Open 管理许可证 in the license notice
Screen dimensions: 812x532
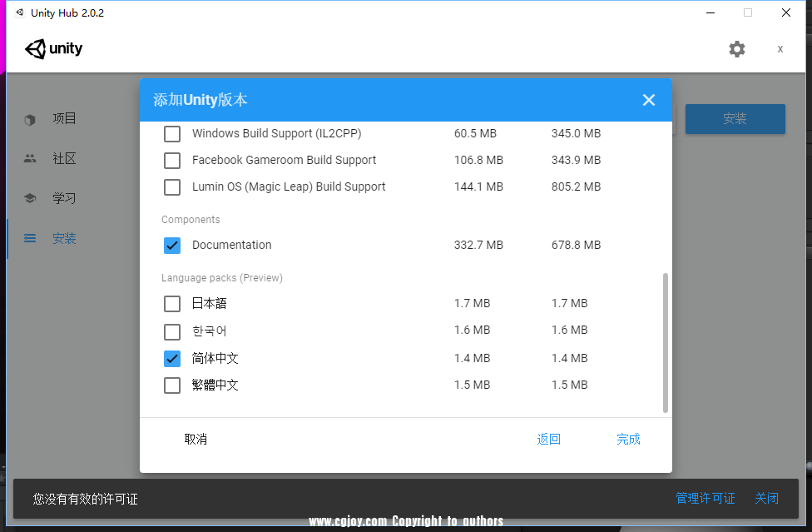(706, 499)
